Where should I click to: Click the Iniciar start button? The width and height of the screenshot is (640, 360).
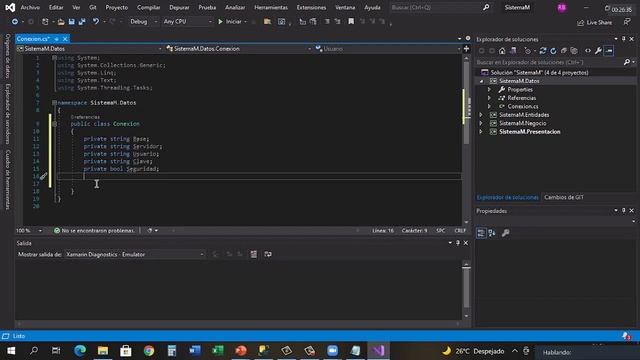pyautogui.click(x=230, y=22)
